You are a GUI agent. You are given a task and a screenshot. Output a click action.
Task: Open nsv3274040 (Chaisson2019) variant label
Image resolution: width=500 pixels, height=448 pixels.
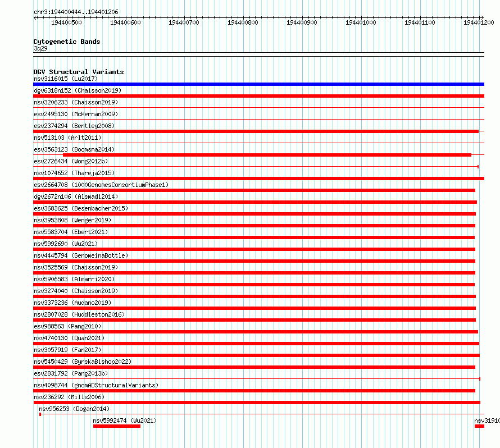pos(76,291)
